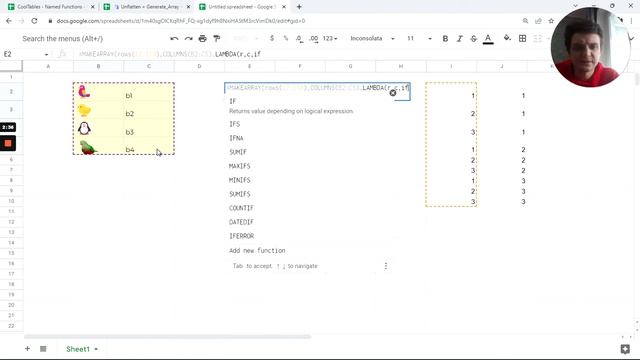Viewport: 640px width, 360px height.
Task: Toggle Bold formatting
Action: click(445, 38)
